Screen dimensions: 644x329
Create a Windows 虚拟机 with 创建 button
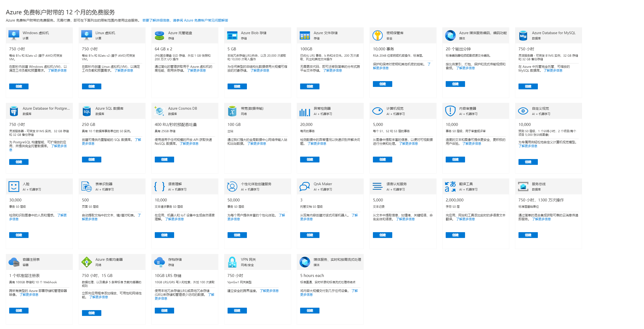coord(19,86)
